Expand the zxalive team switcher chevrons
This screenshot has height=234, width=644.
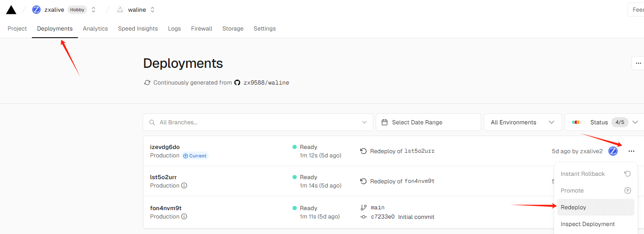pos(93,10)
